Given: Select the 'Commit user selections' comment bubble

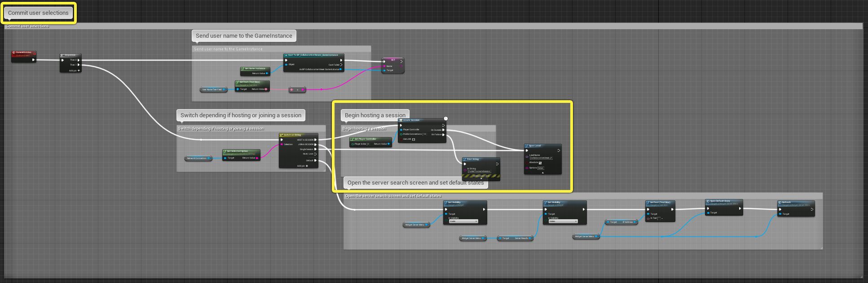Looking at the screenshot, I should tap(38, 13).
